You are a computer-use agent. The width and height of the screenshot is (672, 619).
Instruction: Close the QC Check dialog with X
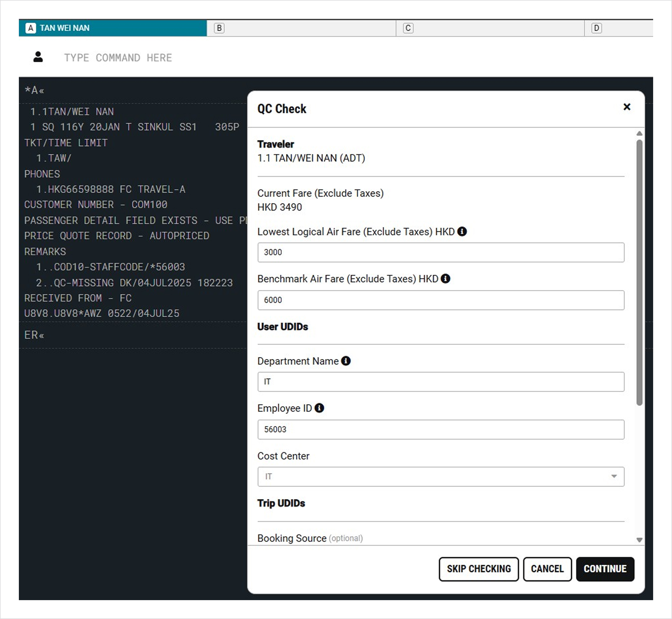coord(627,107)
